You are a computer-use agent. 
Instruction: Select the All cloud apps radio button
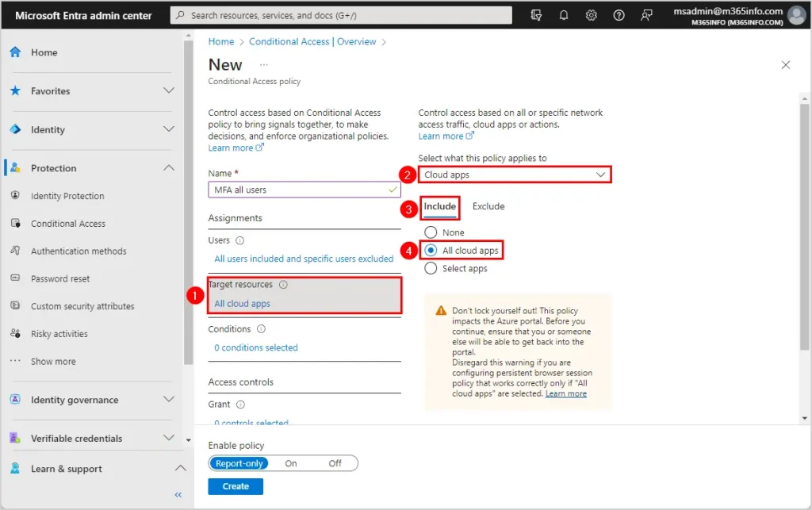431,251
